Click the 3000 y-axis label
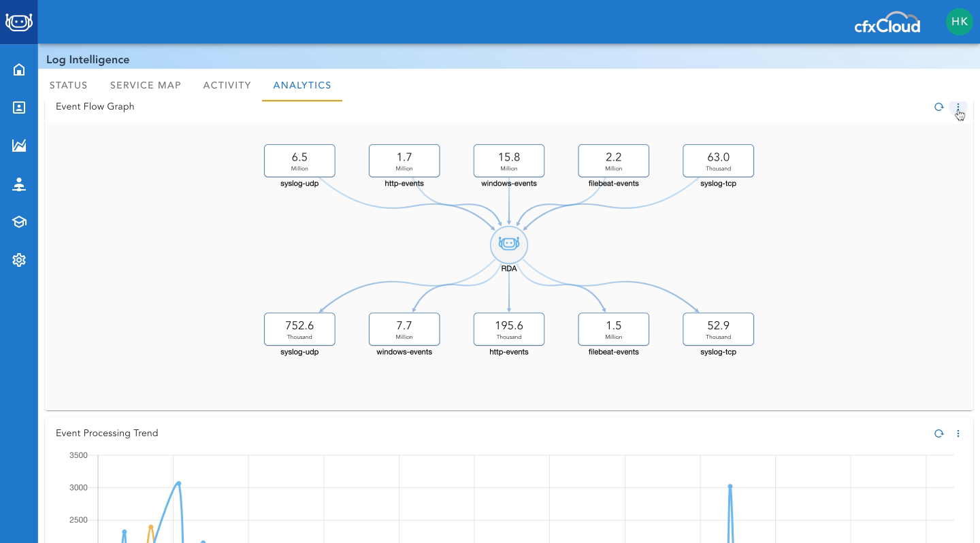980x543 pixels. coord(78,488)
